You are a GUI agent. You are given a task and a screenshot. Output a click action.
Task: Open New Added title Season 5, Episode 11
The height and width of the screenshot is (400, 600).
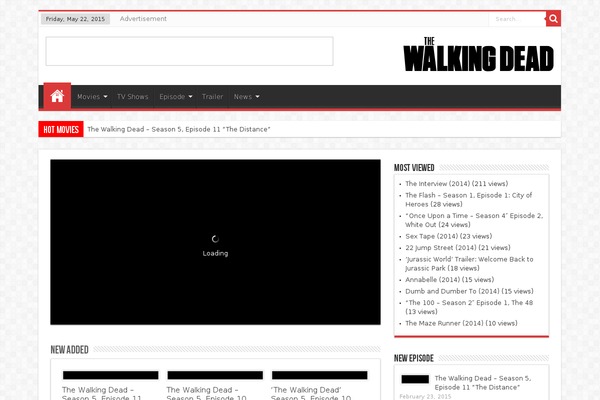(x=102, y=394)
